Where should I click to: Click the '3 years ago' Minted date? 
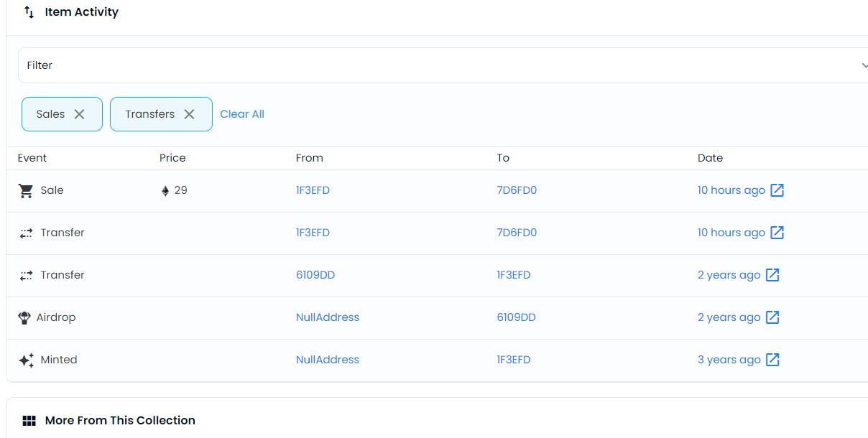pos(729,360)
